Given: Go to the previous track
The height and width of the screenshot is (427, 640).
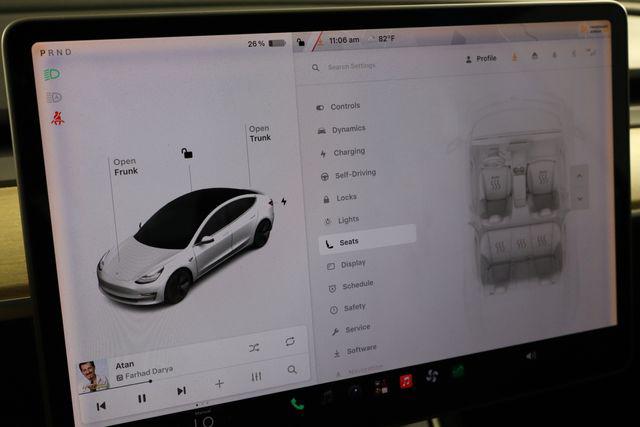Looking at the screenshot, I should click(101, 406).
